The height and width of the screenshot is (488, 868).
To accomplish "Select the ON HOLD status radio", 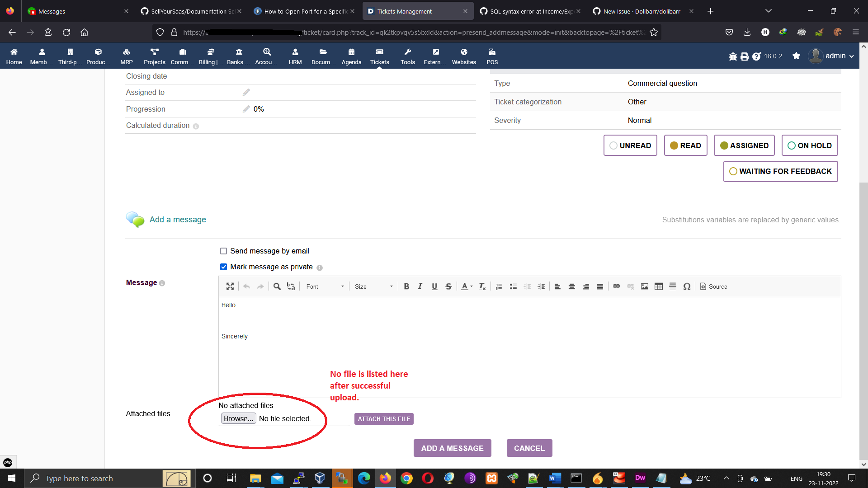I will (791, 145).
